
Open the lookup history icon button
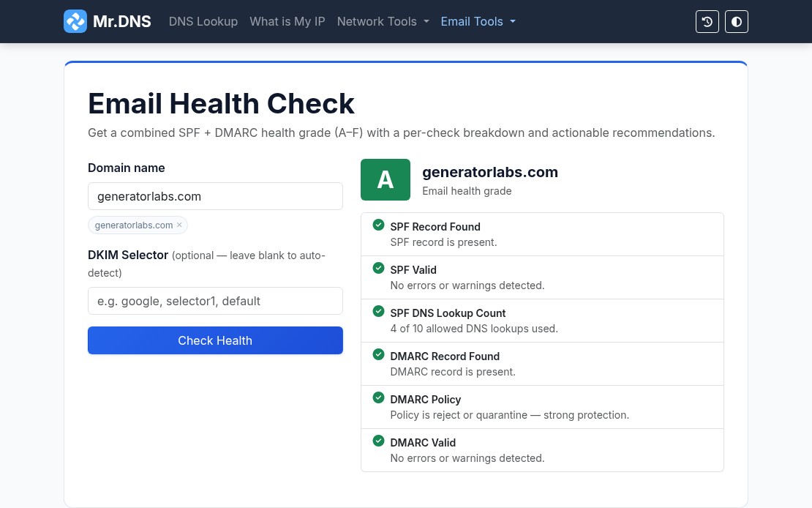click(x=707, y=22)
